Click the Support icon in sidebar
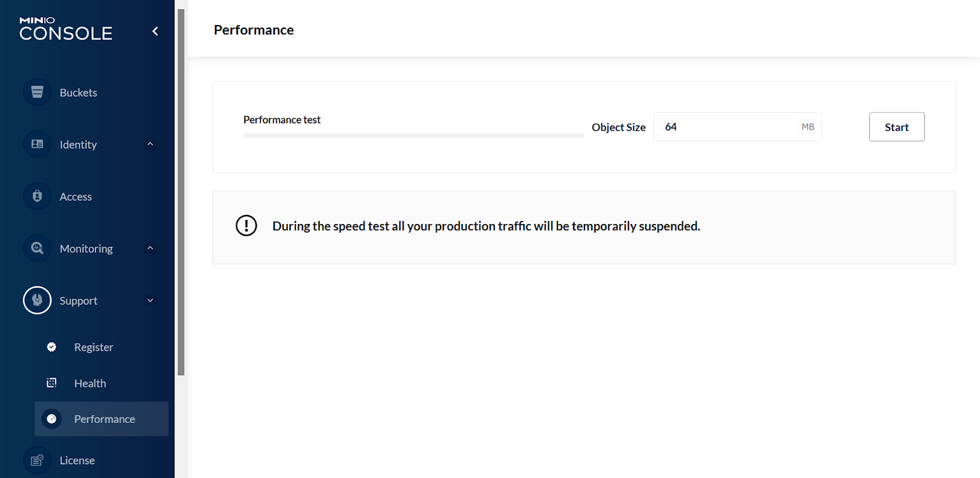This screenshot has width=980, height=478. click(x=37, y=301)
